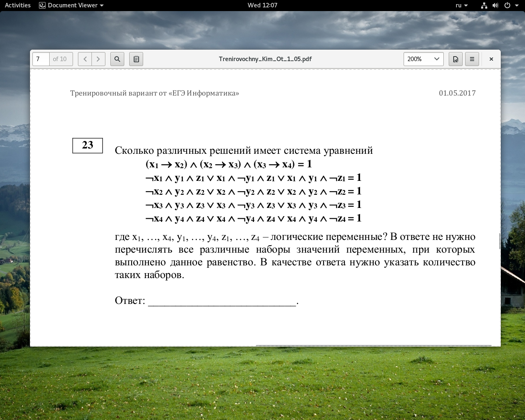Click the 'of 10' page count label

point(60,59)
